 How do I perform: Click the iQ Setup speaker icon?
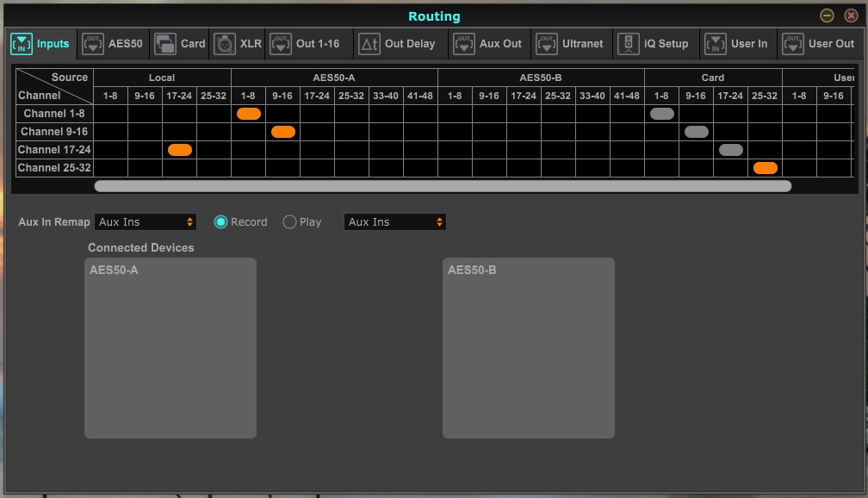629,44
